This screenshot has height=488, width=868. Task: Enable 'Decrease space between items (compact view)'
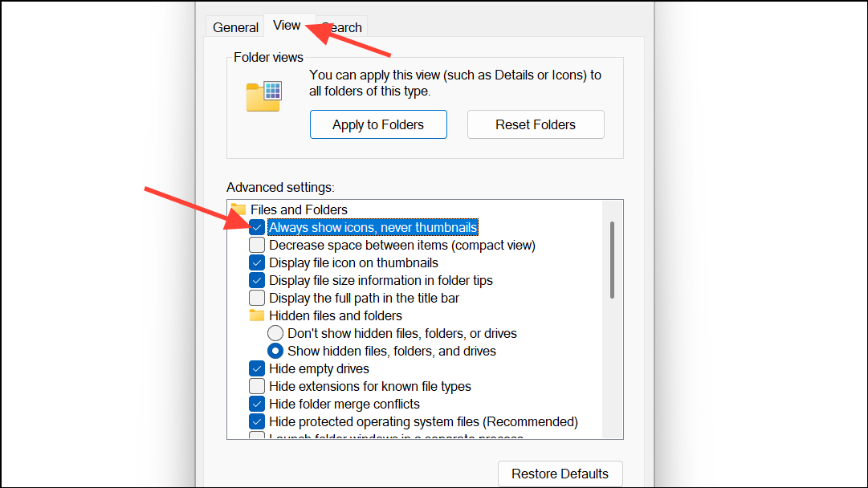256,245
